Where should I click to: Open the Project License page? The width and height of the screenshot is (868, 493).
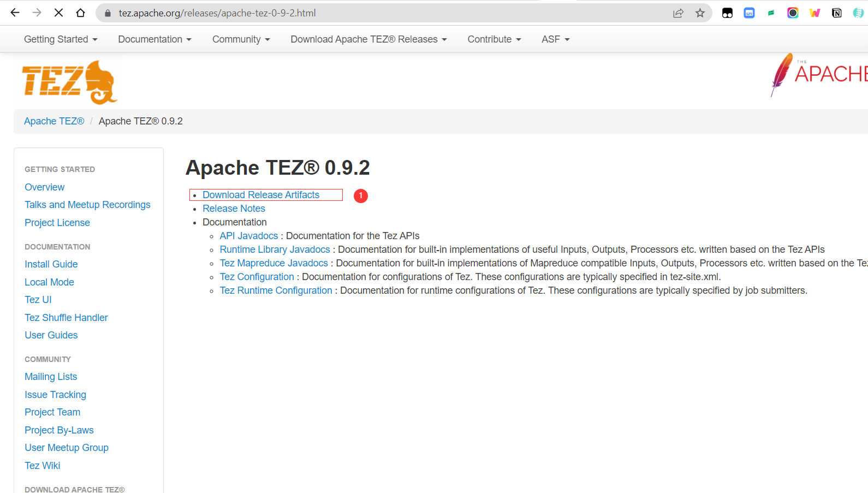point(57,223)
